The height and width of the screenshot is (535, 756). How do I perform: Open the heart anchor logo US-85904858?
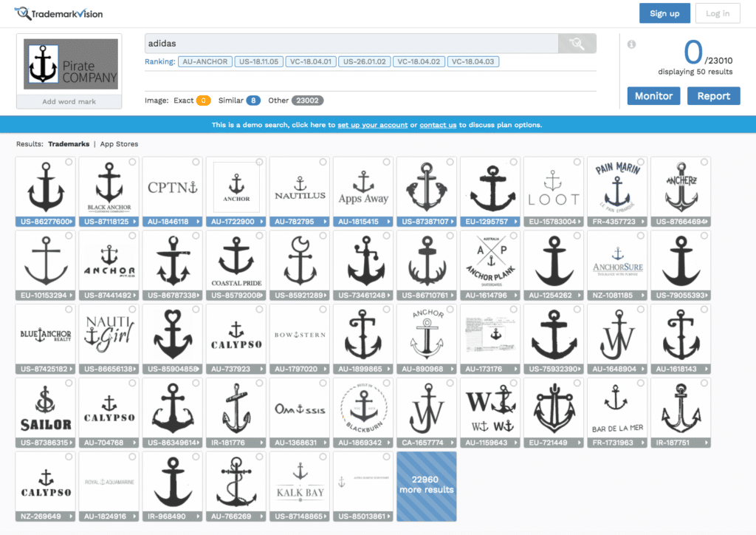(173, 335)
